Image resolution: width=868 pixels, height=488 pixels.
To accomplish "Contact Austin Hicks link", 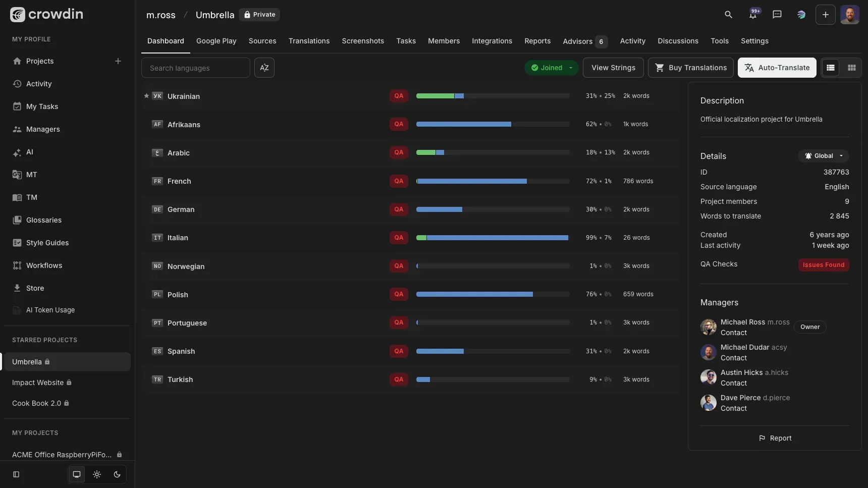I will pyautogui.click(x=734, y=383).
